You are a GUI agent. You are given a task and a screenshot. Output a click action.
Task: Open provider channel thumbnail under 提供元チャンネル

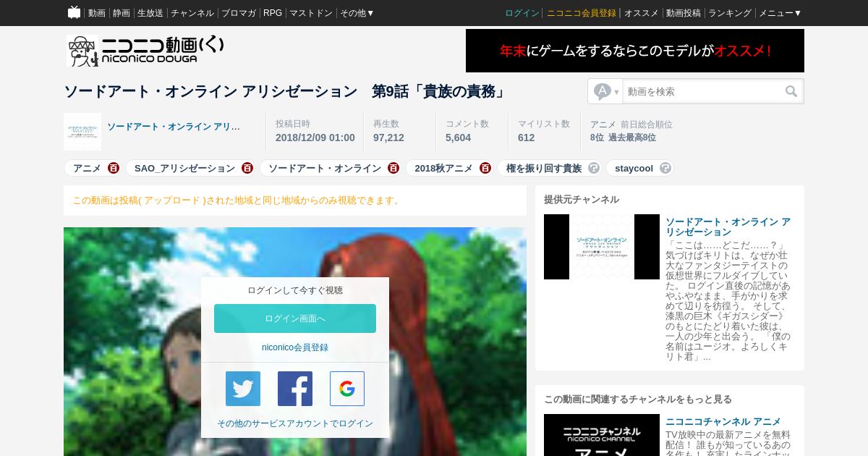(x=602, y=247)
